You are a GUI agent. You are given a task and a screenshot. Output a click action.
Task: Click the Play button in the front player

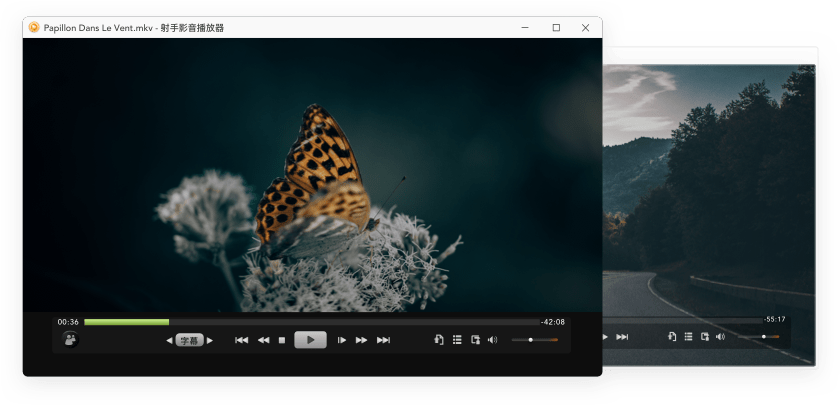click(310, 340)
